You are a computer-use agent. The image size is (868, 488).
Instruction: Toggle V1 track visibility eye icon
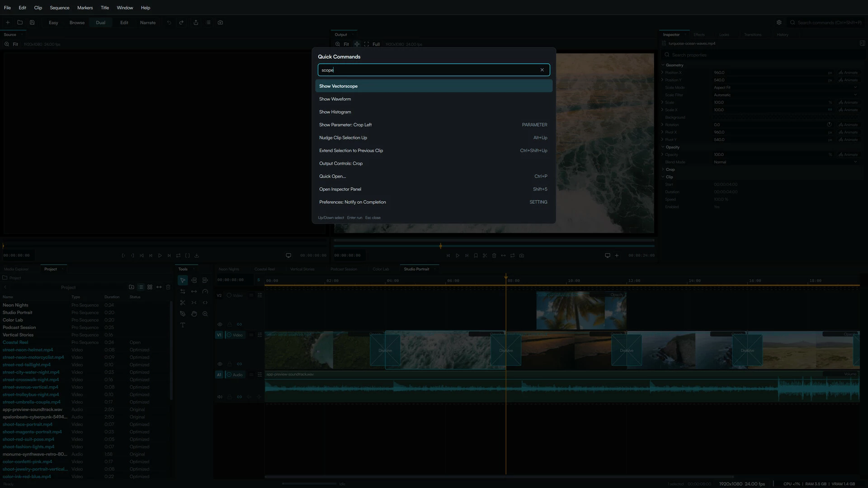point(220,364)
